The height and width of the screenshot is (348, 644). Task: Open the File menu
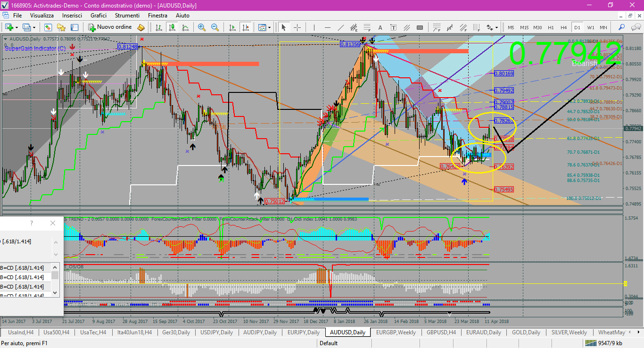tap(17, 16)
